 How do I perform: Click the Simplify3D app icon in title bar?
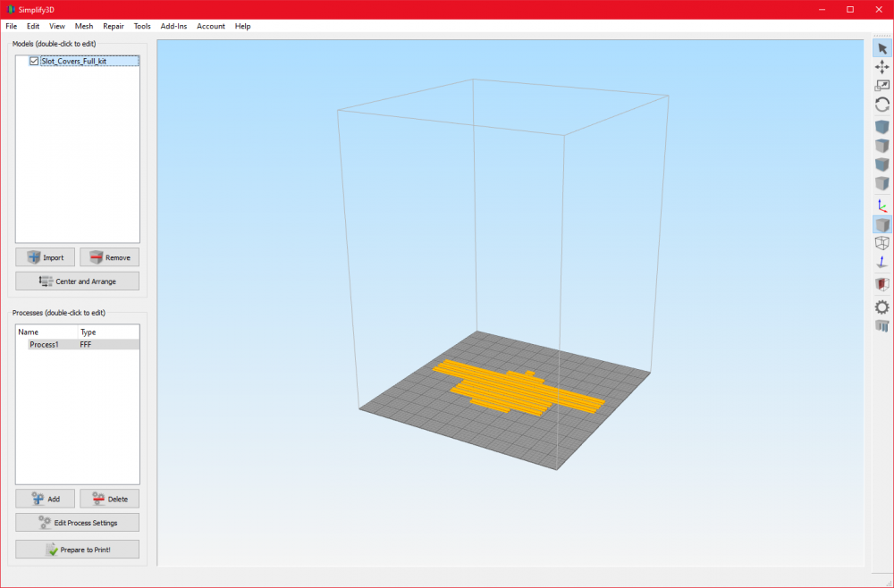click(10, 10)
